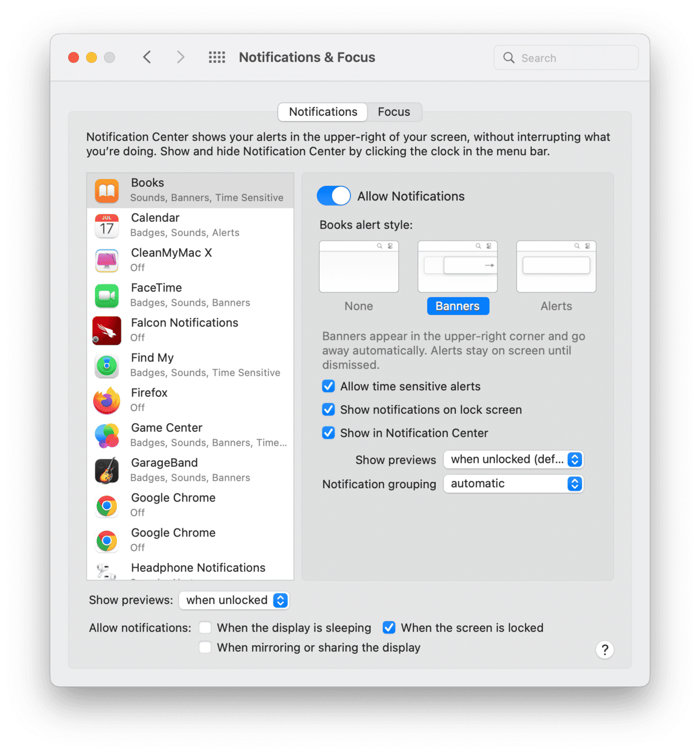Choose the Banners alert style thumbnail

pyautogui.click(x=458, y=267)
